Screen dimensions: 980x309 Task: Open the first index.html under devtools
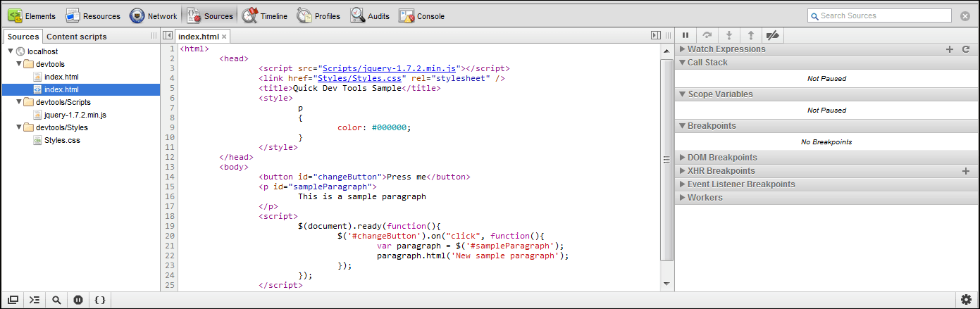coord(61,77)
